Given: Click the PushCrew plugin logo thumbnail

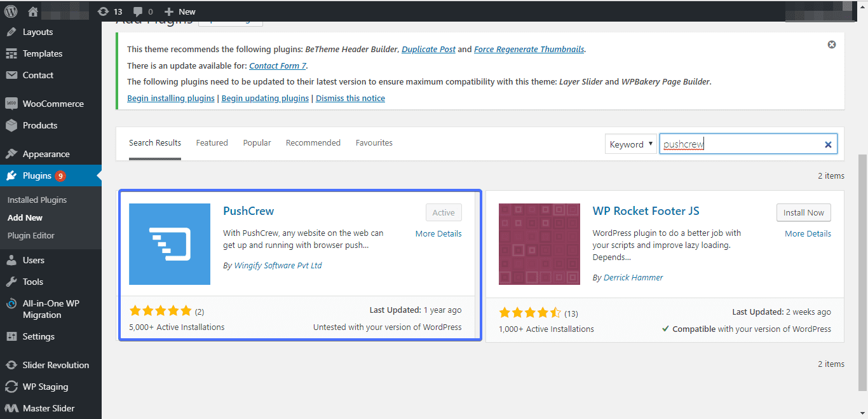Looking at the screenshot, I should click(170, 244).
